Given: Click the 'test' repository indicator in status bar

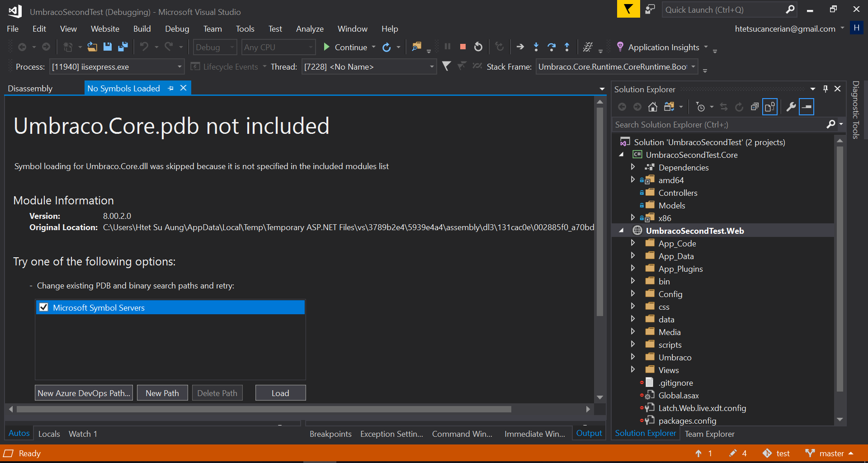Looking at the screenshot, I should [x=776, y=453].
